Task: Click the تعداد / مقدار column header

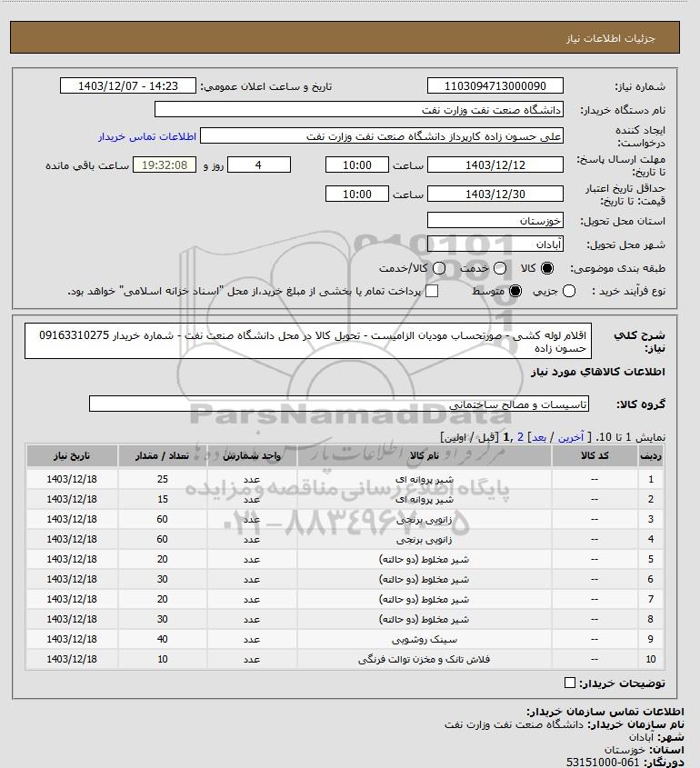Action: pos(162,455)
